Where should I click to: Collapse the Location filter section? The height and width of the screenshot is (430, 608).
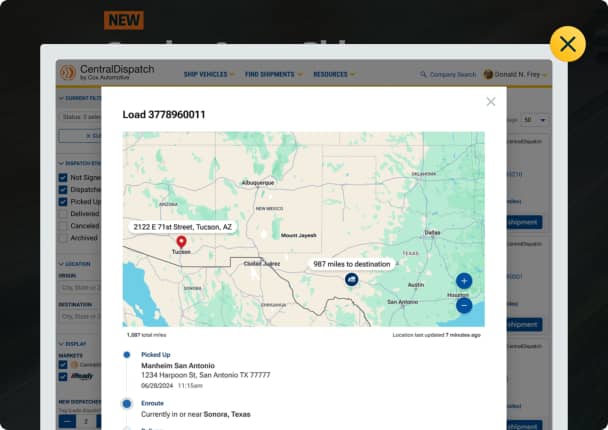74,264
